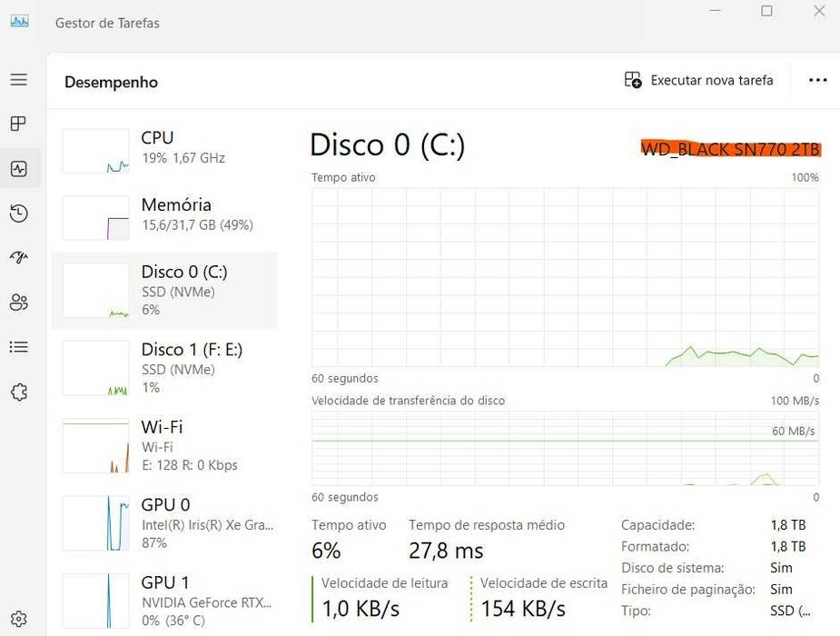Screen dimensions: 840x636
Task: Click the 19% 1,67 GHz CPU text
Action: [183, 158]
